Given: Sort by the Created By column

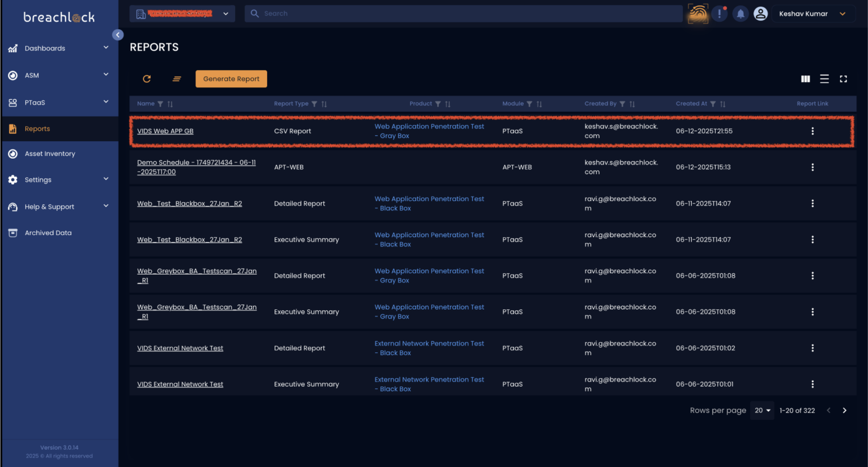Looking at the screenshot, I should pos(632,104).
